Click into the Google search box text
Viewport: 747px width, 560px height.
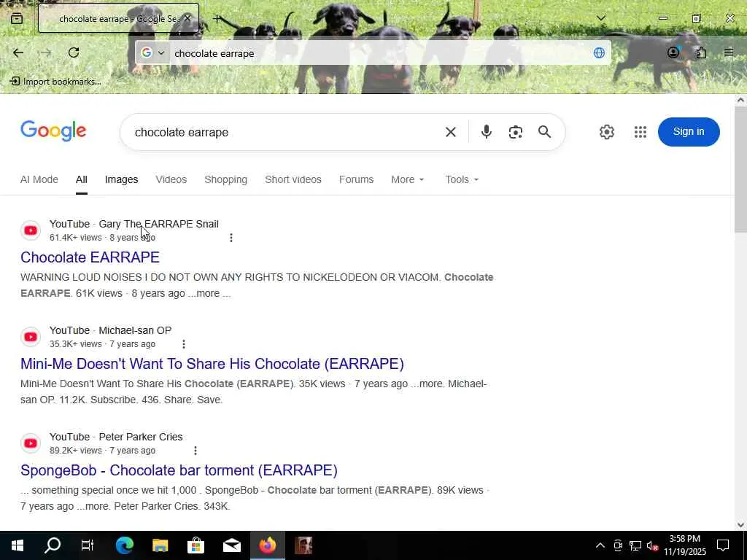182,133
